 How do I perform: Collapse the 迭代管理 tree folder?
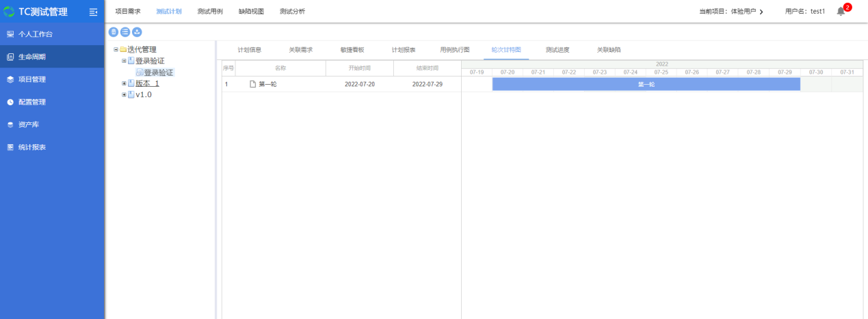116,49
